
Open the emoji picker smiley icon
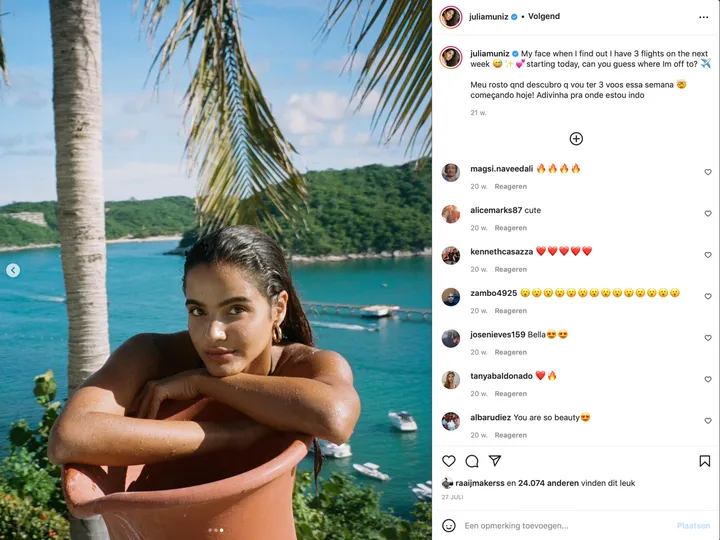pyautogui.click(x=449, y=525)
